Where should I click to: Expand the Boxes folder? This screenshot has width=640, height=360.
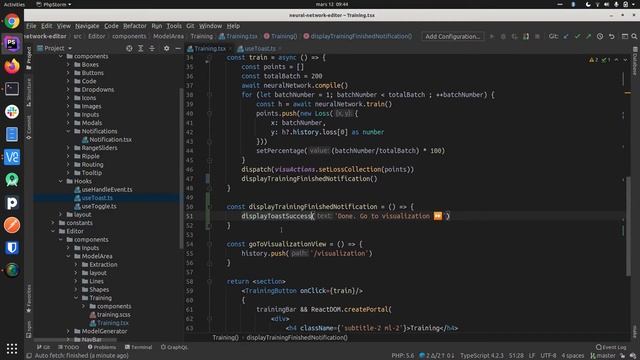point(68,64)
